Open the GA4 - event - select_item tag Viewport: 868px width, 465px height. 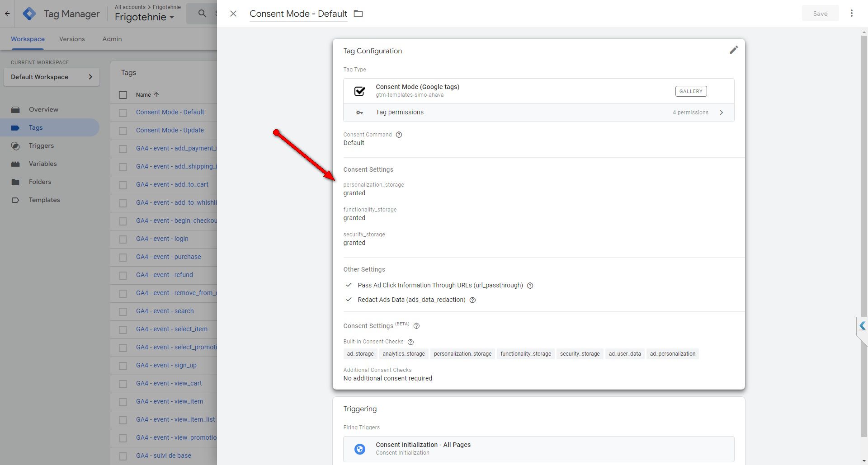tap(172, 329)
